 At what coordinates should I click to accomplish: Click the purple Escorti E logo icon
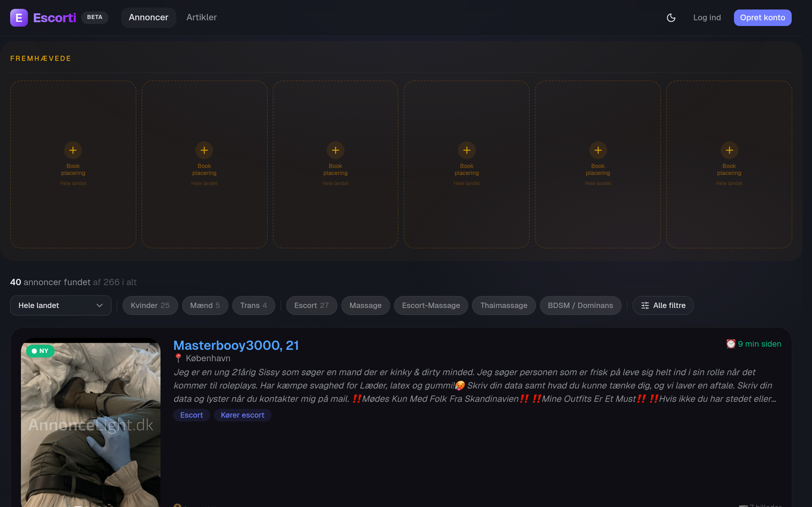tap(19, 18)
